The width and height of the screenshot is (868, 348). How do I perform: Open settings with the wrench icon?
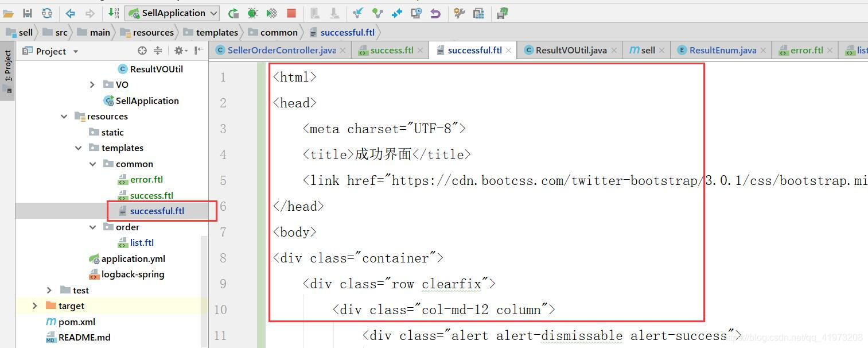coord(460,13)
